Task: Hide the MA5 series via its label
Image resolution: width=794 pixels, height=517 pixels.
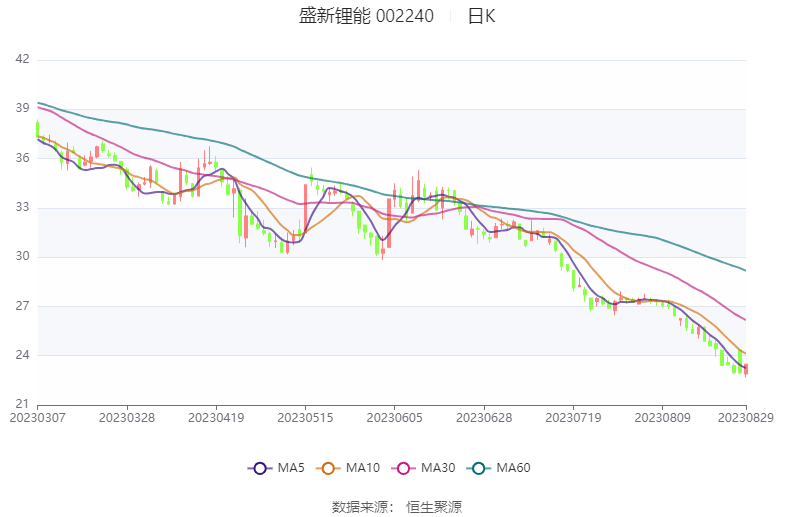Action: (x=291, y=468)
